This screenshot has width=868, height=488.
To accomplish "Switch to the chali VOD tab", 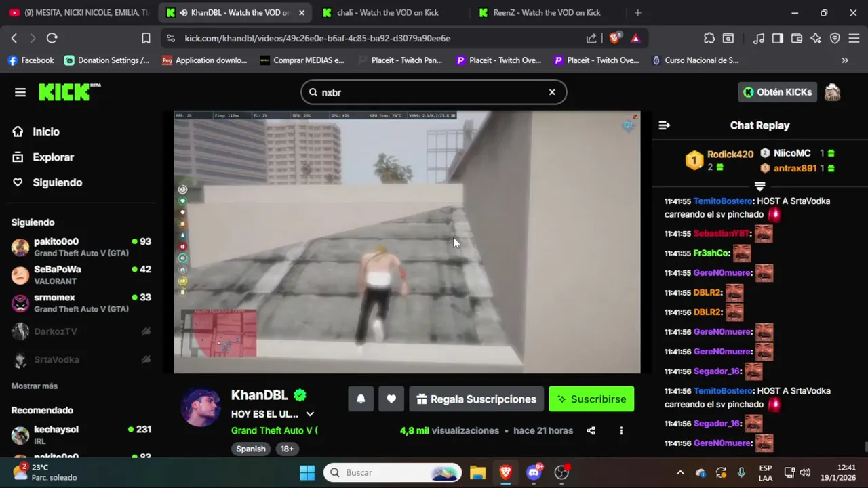I will click(x=389, y=12).
